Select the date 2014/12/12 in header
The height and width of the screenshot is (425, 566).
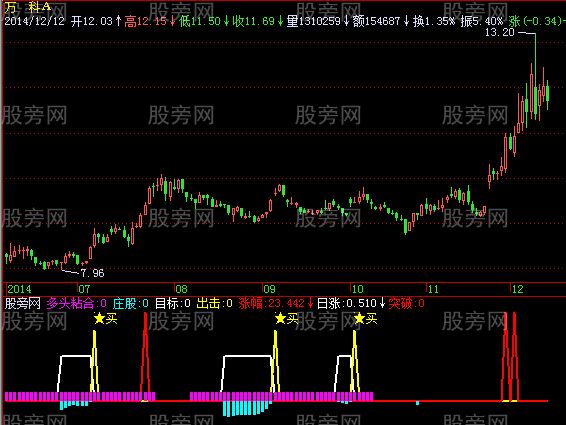point(34,21)
